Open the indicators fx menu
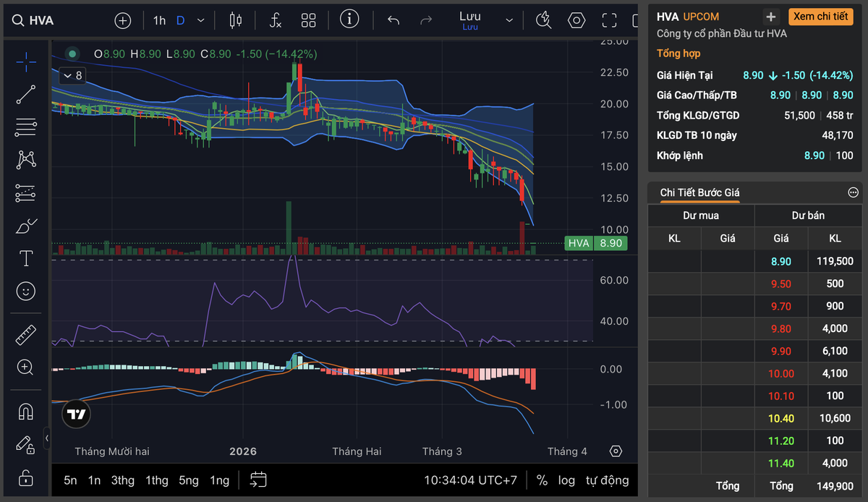The image size is (868, 502). tap(275, 20)
